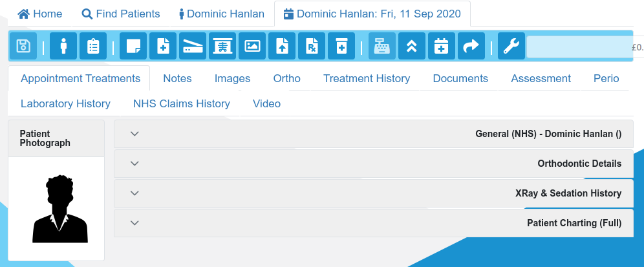Open the patient person icon in toolbar
The image size is (644, 267).
(63, 46)
